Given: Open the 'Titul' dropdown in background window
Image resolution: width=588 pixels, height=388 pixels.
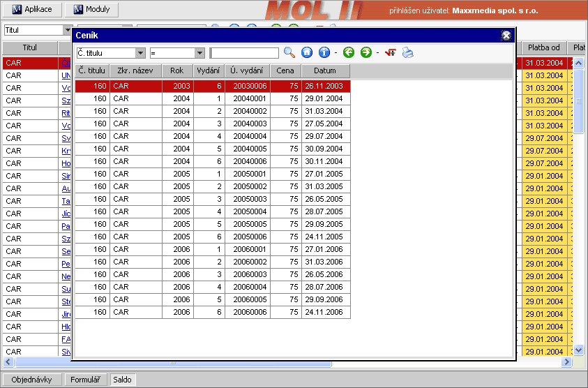Looking at the screenshot, I should (68, 31).
